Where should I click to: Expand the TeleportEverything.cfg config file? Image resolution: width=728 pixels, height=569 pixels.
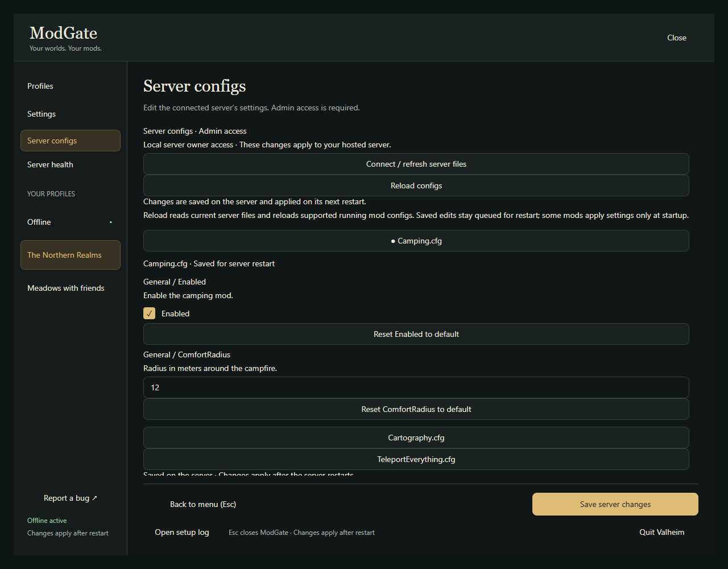pyautogui.click(x=416, y=459)
